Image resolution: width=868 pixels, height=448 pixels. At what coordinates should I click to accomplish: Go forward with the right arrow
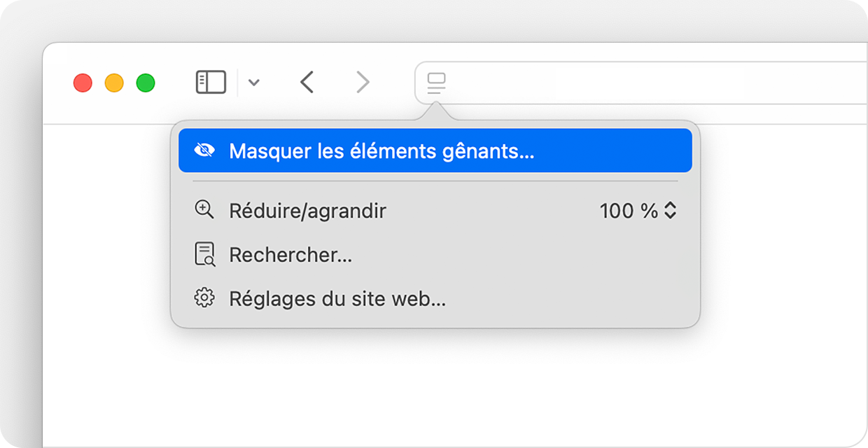(362, 83)
